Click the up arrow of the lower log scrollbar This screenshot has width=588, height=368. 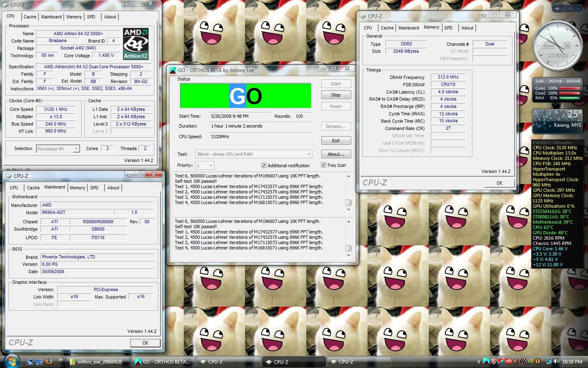[x=348, y=222]
